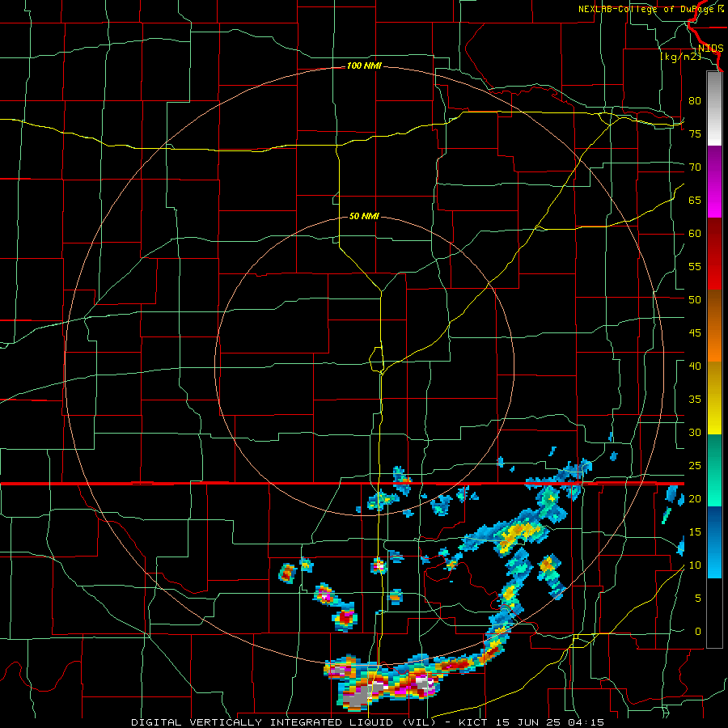Select the 55 value on the scale
Image resolution: width=728 pixels, height=728 pixels.
pyautogui.click(x=695, y=266)
